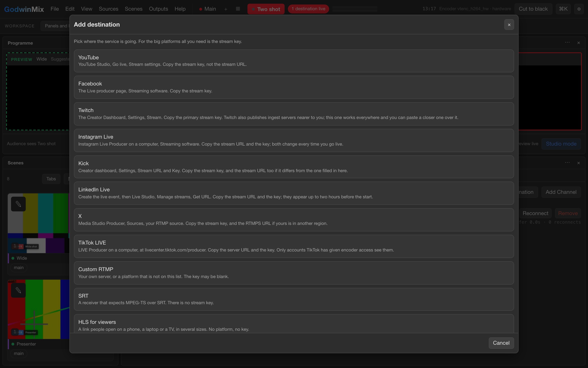
Task: Select the SRT destination option
Action: click(294, 299)
